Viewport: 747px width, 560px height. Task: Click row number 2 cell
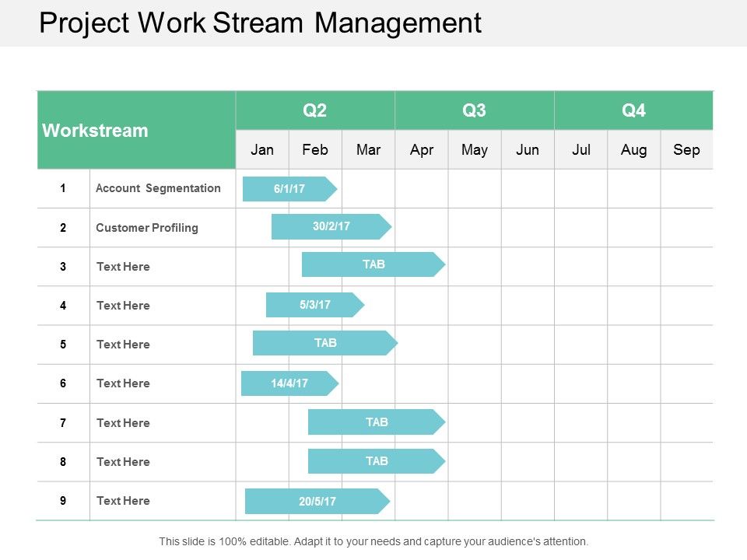(63, 228)
